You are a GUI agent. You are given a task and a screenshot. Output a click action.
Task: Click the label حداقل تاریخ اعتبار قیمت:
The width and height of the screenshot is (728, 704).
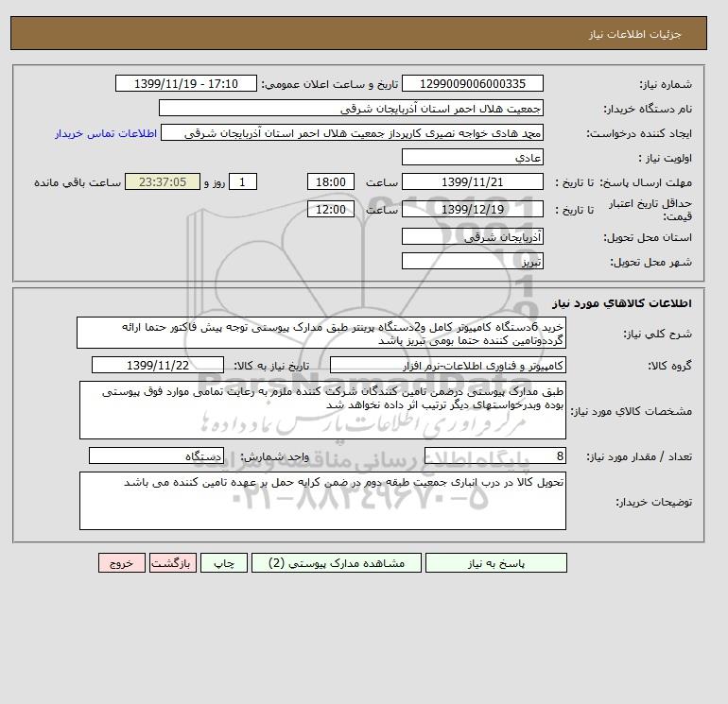coord(650,210)
